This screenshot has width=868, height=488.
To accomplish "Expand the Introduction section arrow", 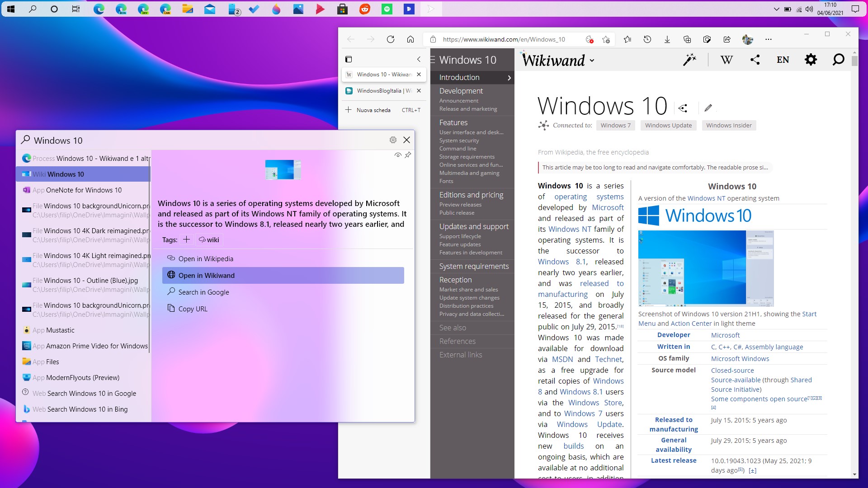I will point(509,78).
